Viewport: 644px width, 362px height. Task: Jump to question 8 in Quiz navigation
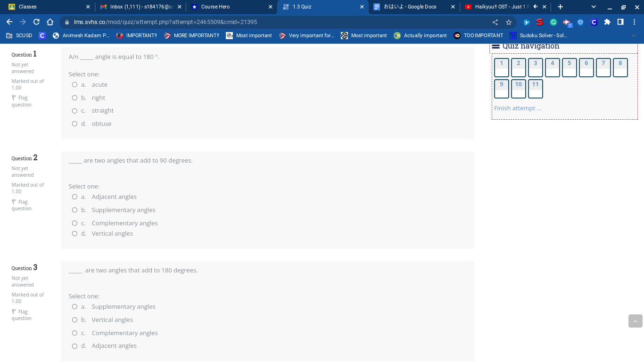coord(620,67)
